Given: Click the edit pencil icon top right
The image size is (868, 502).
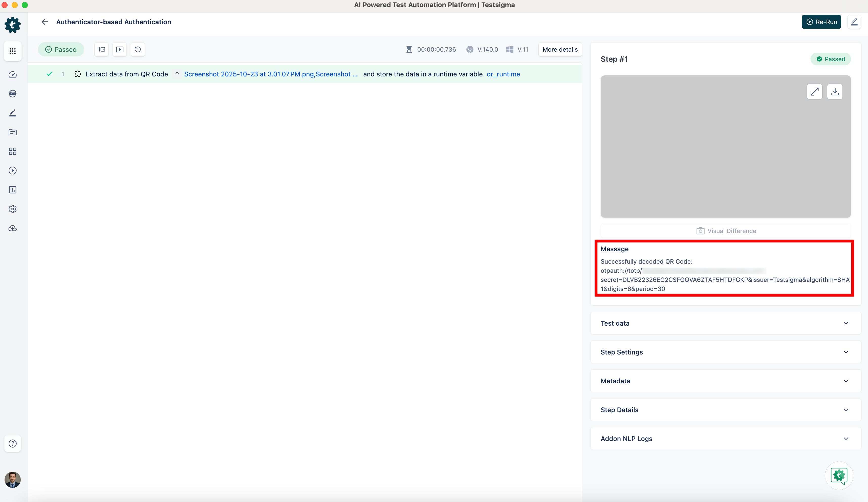Looking at the screenshot, I should pos(854,22).
